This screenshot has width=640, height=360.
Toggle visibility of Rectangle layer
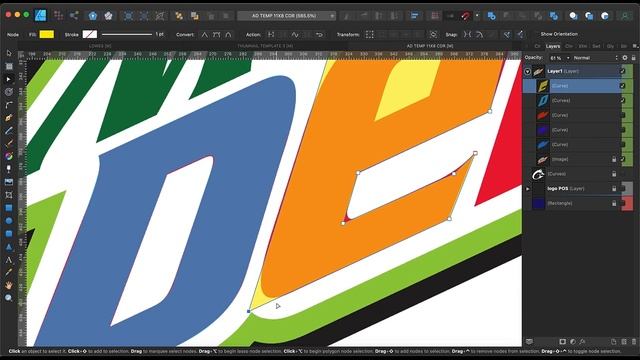point(622,203)
